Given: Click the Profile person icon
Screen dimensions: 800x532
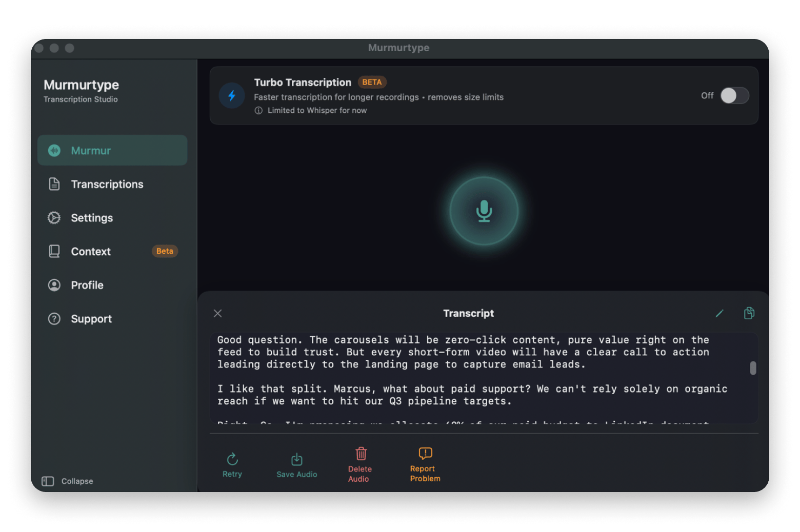Looking at the screenshot, I should click(x=54, y=285).
